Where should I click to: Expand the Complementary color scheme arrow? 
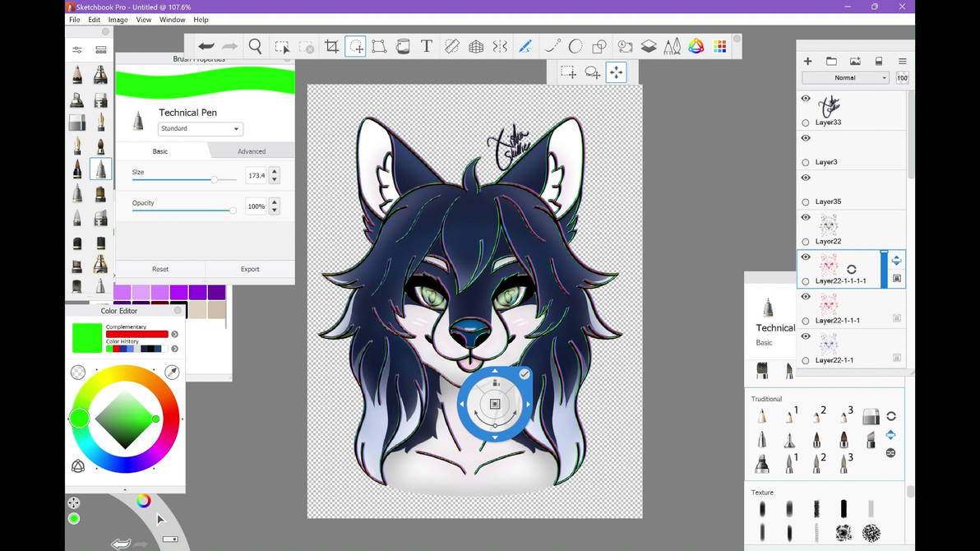pos(173,334)
